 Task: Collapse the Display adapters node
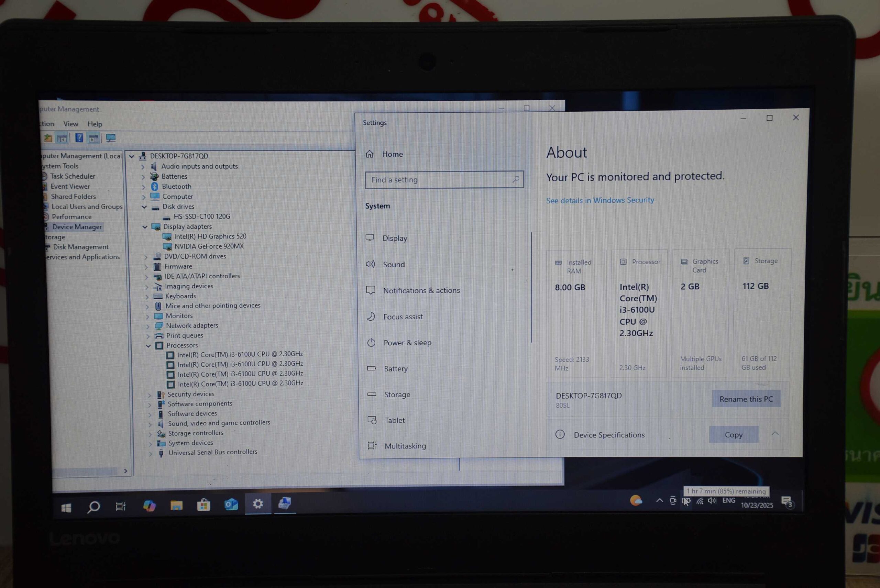point(145,226)
